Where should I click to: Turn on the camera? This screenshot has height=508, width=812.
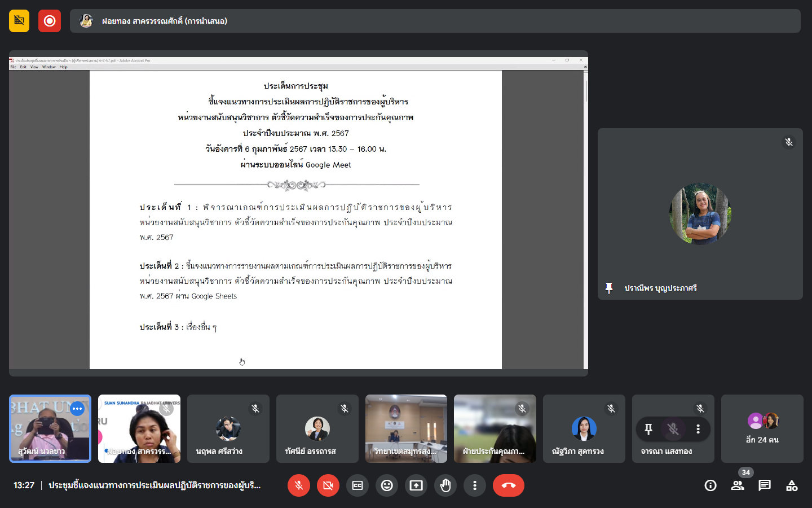pyautogui.click(x=328, y=485)
